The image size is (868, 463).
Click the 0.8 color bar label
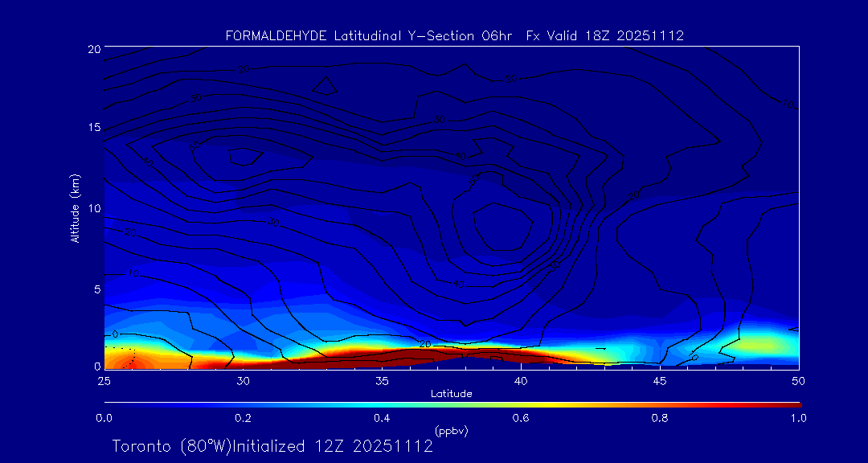click(x=660, y=418)
